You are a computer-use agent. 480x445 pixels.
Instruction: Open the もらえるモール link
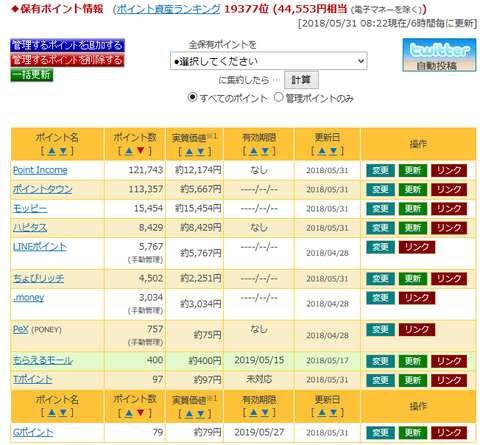43,360
